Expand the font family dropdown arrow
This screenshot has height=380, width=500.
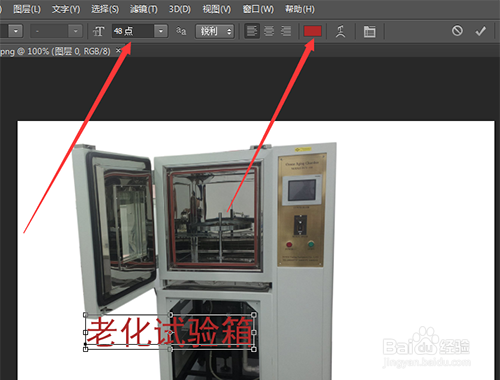[15, 31]
